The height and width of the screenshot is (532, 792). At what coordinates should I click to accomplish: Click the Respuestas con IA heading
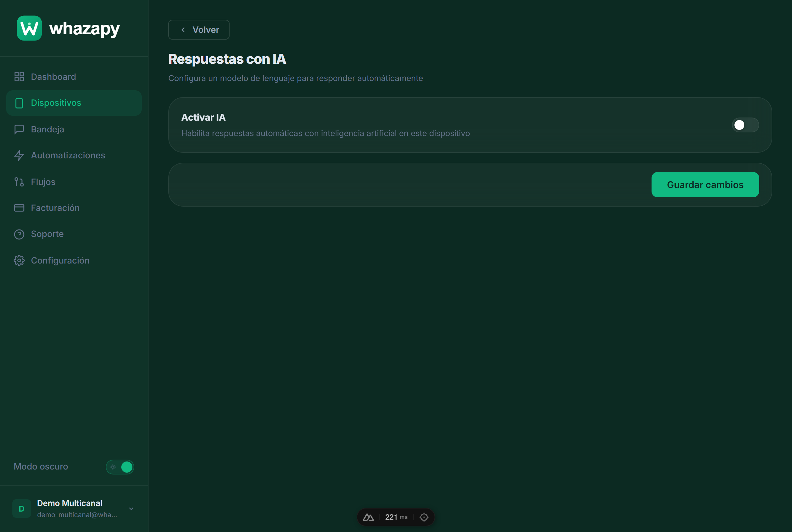[x=227, y=59]
